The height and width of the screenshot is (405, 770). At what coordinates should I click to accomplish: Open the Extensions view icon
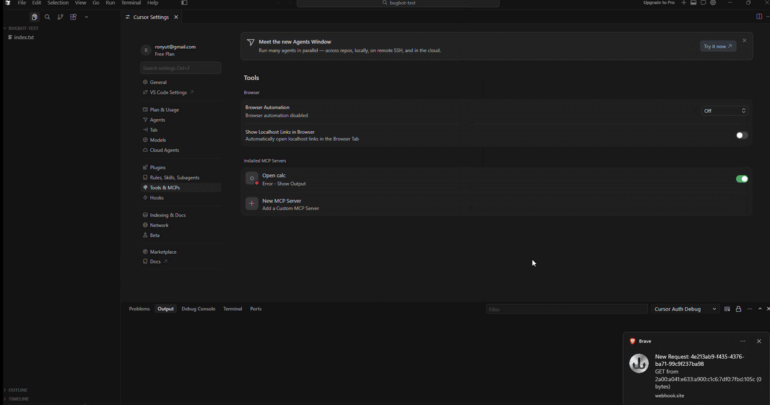pos(73,17)
